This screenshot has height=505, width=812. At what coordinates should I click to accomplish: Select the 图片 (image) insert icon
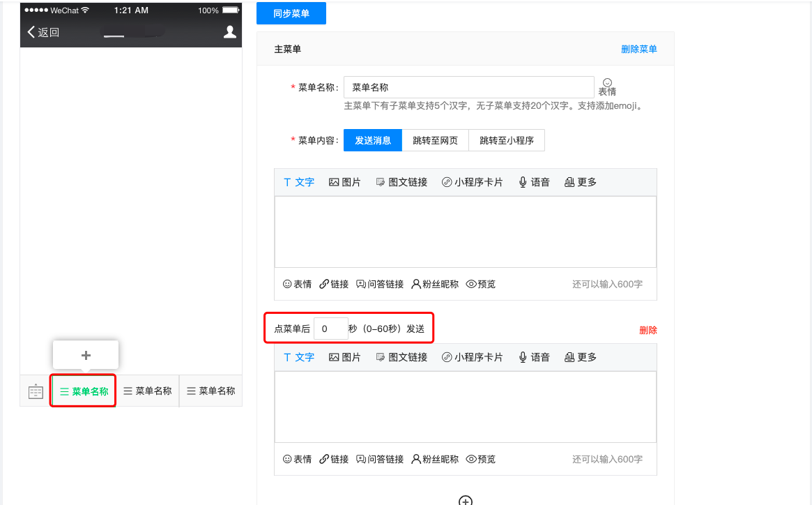tap(344, 182)
